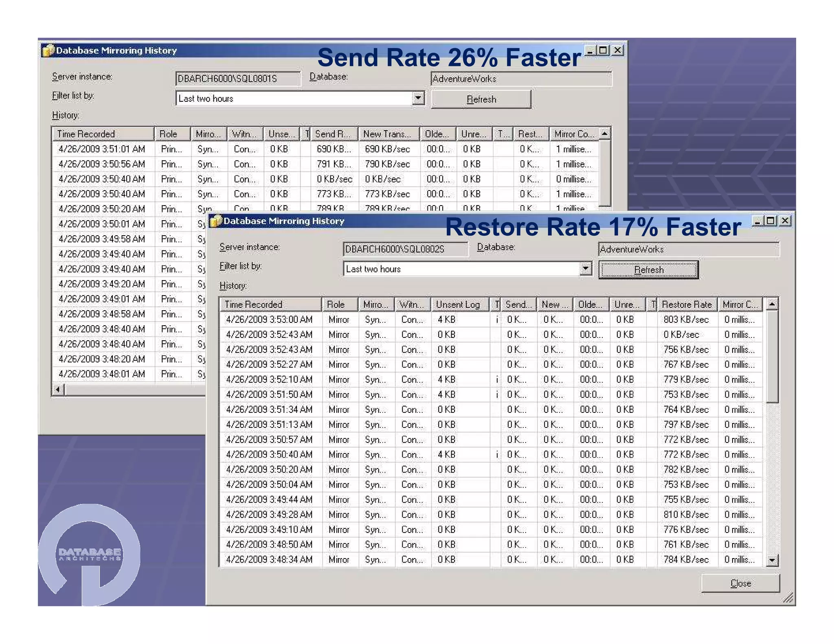The image size is (834, 644).
Task: Click the back window's Rest... column header
Action: click(x=531, y=134)
